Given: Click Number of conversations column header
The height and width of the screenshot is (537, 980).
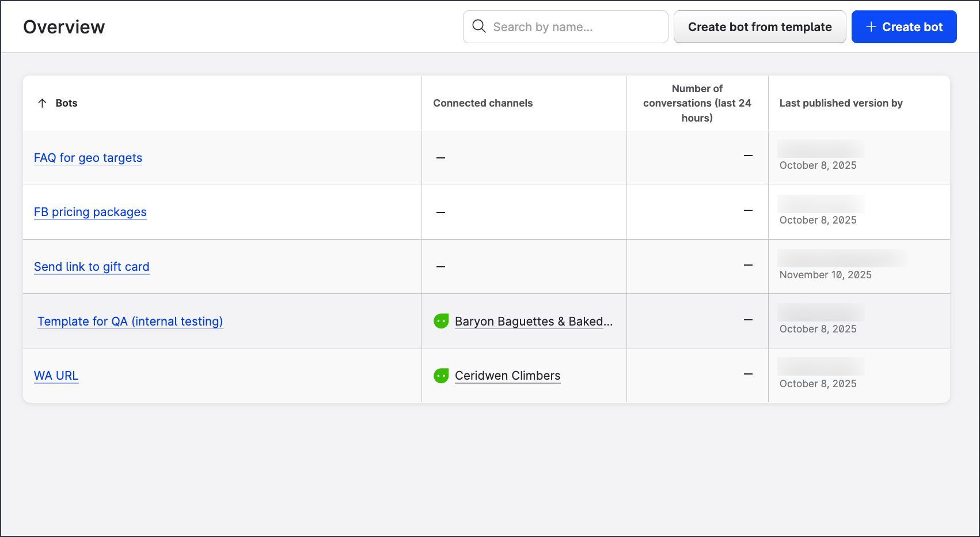Looking at the screenshot, I should pos(697,103).
